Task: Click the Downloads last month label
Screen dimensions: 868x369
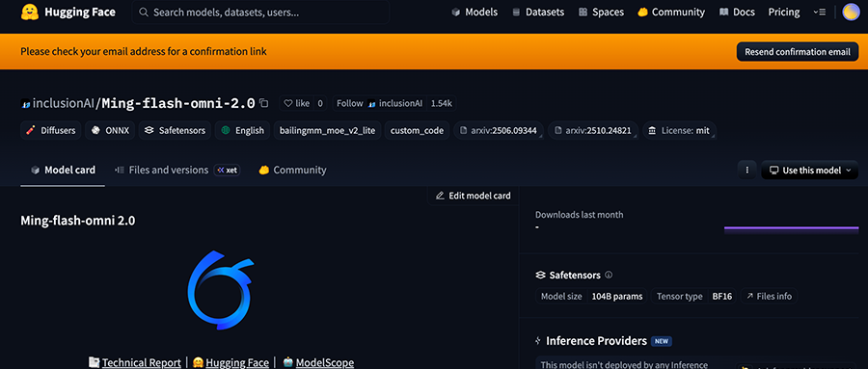Action: point(579,215)
